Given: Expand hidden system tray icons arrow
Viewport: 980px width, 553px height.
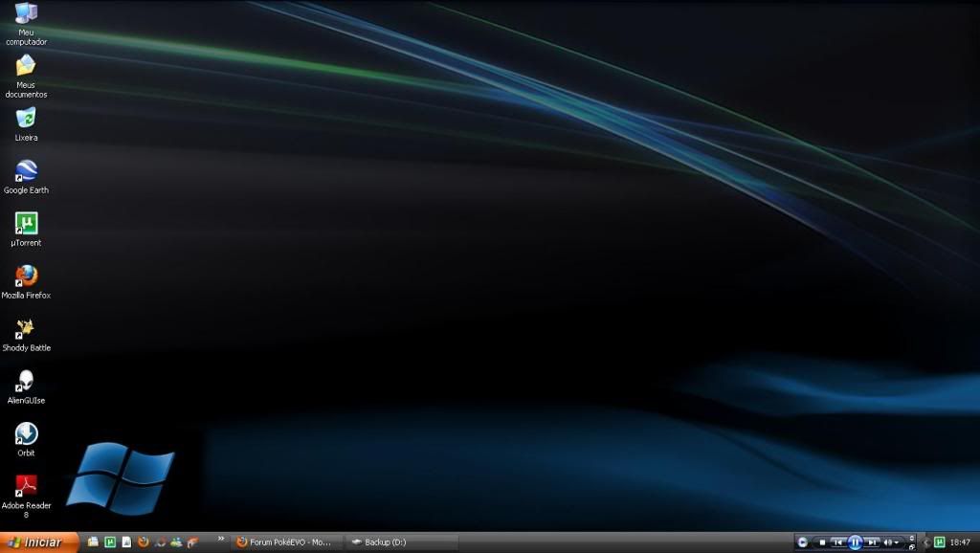Looking at the screenshot, I should (x=926, y=542).
